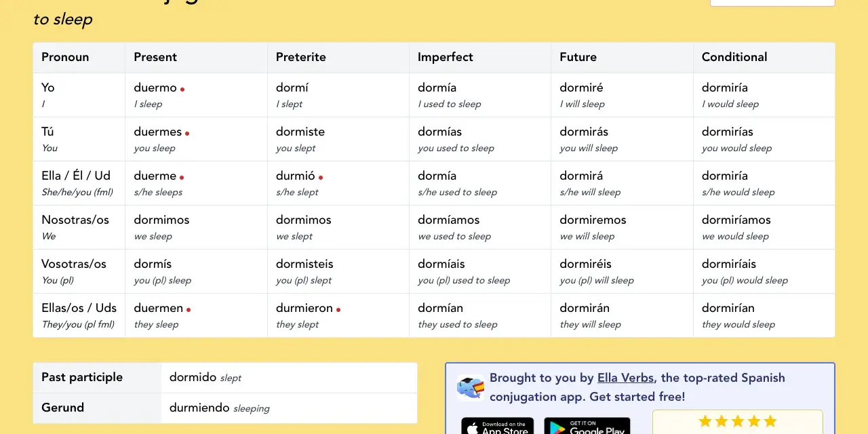Click the red irregular dot beside duermo
The width and height of the screenshot is (868, 434).
(x=182, y=90)
